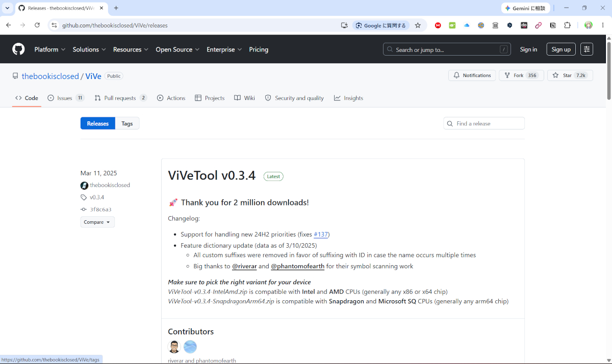View site information in the address bar
This screenshot has height=364, width=612.
click(x=55, y=25)
